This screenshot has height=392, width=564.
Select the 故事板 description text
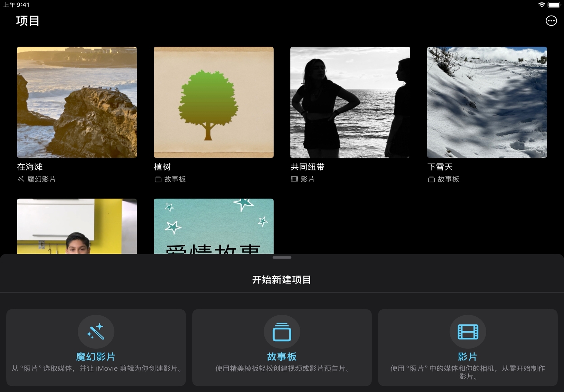[x=282, y=368]
